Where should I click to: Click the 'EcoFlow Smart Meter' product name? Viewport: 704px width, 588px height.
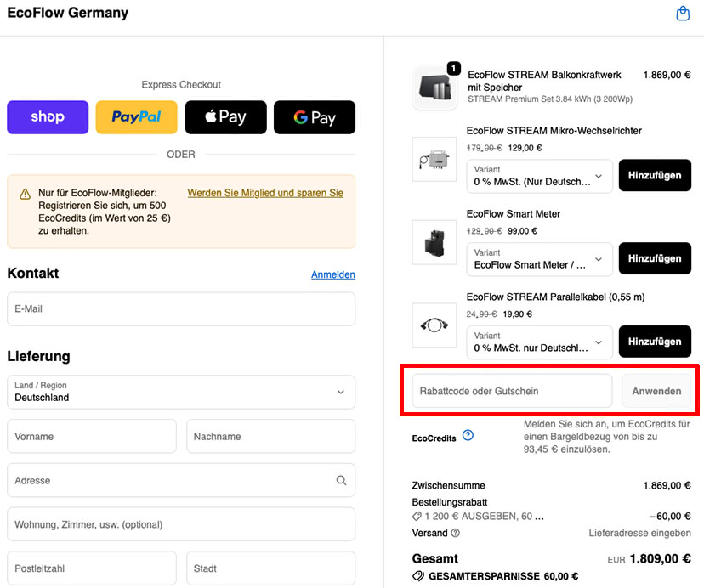pyautogui.click(x=514, y=213)
